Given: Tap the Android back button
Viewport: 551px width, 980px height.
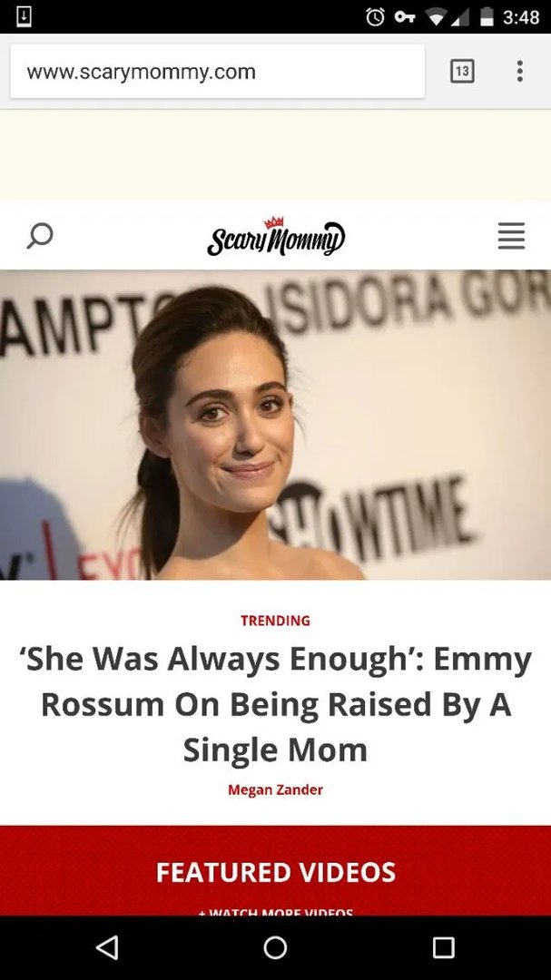Looking at the screenshot, I should coord(108,946).
